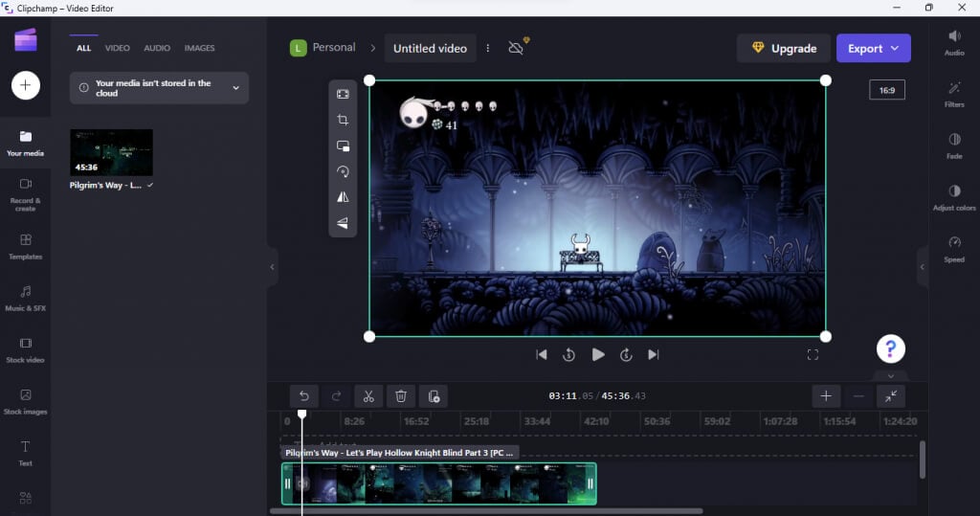The width and height of the screenshot is (980, 516).
Task: Click the Upgrade button
Action: click(783, 48)
